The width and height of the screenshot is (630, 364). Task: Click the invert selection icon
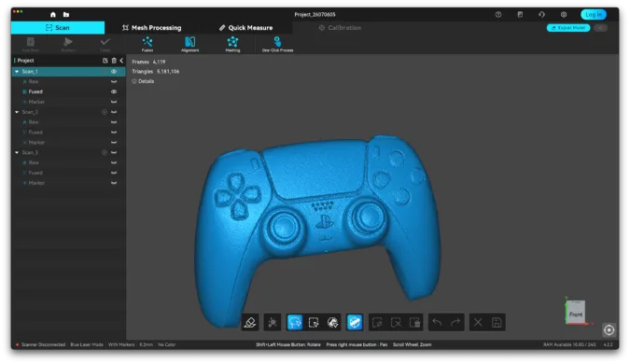click(x=377, y=322)
